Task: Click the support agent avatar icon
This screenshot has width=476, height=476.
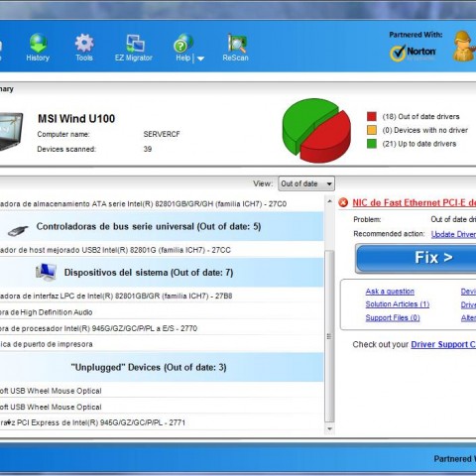Action: pos(463,47)
